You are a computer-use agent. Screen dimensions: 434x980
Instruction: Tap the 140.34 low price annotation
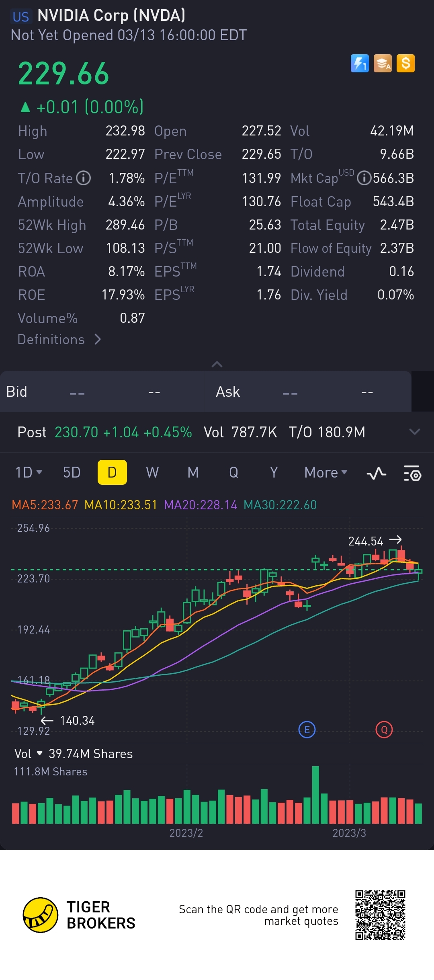coord(77,720)
